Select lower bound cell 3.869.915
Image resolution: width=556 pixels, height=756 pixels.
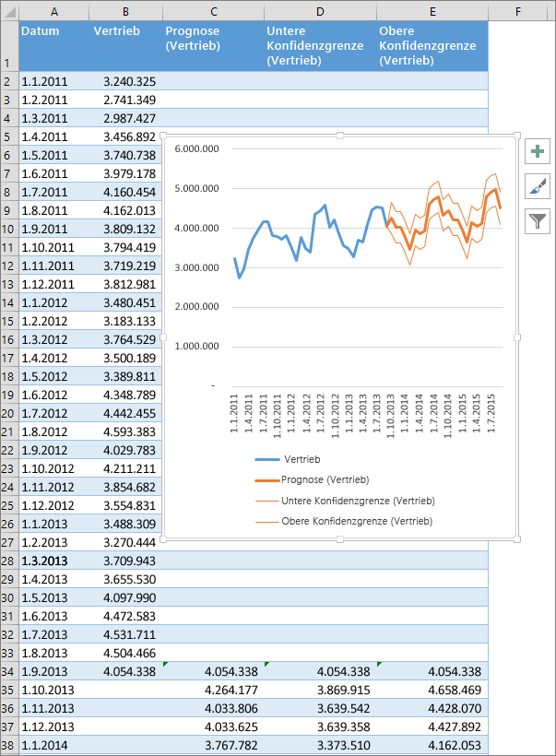click(320, 690)
